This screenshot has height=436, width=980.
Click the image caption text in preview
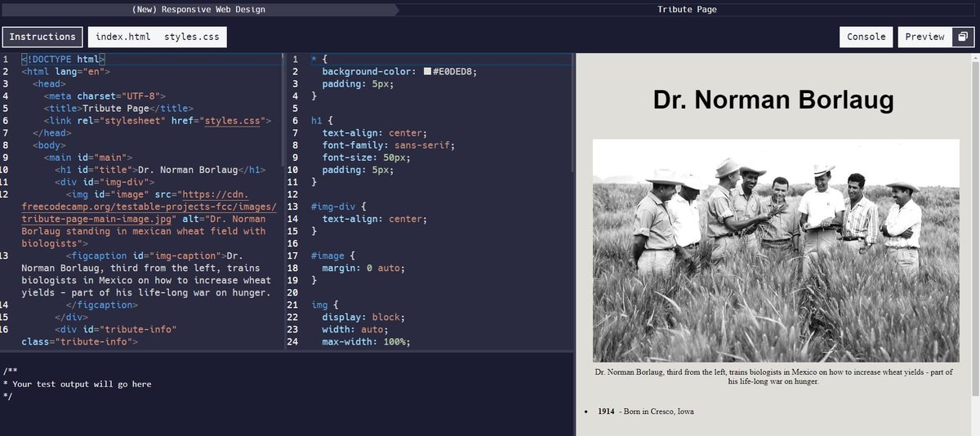point(773,376)
